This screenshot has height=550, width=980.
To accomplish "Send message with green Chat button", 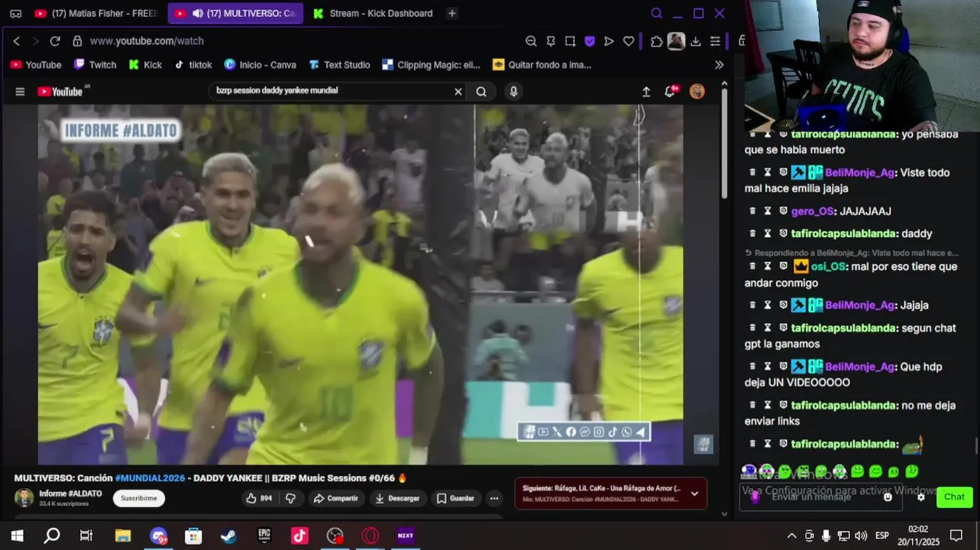I will coord(954,497).
